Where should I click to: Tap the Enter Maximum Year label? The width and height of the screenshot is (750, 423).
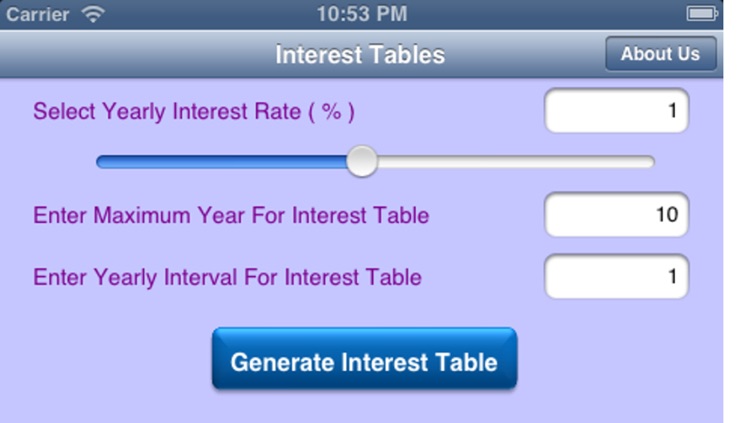pos(231,215)
